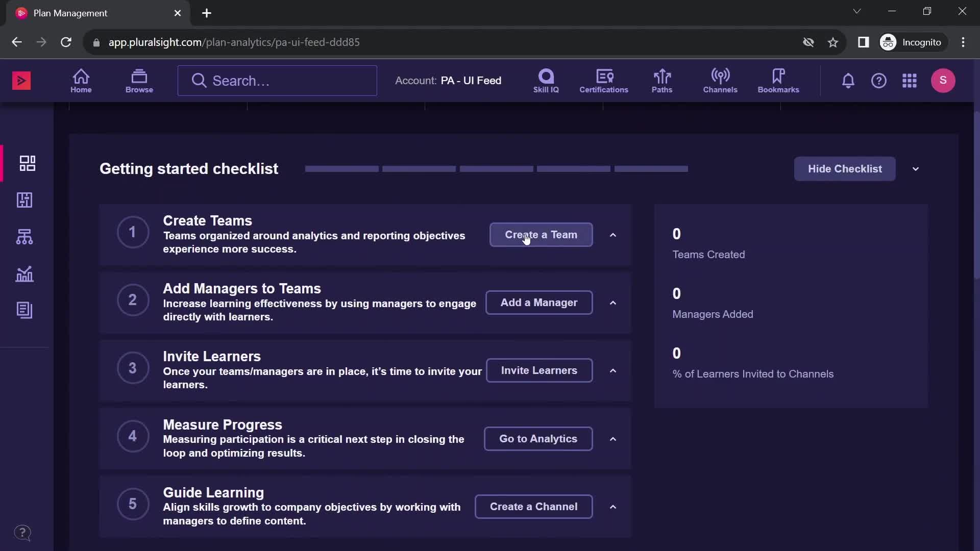Viewport: 980px width, 551px height.
Task: Click the first checklist progress segment
Action: click(x=342, y=169)
